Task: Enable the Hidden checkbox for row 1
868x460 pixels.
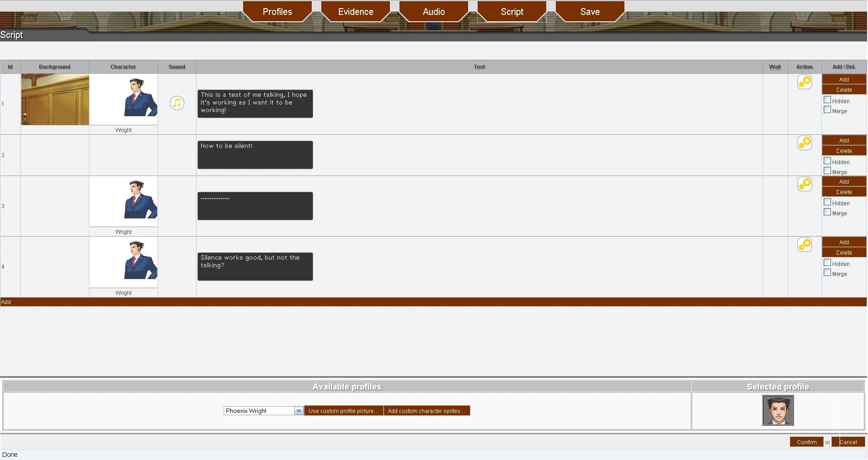Action: coord(827,100)
